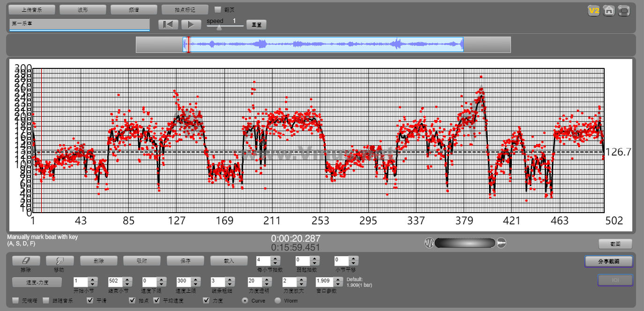
Task: Select the eraser tool (擦除)
Action: coord(26,261)
